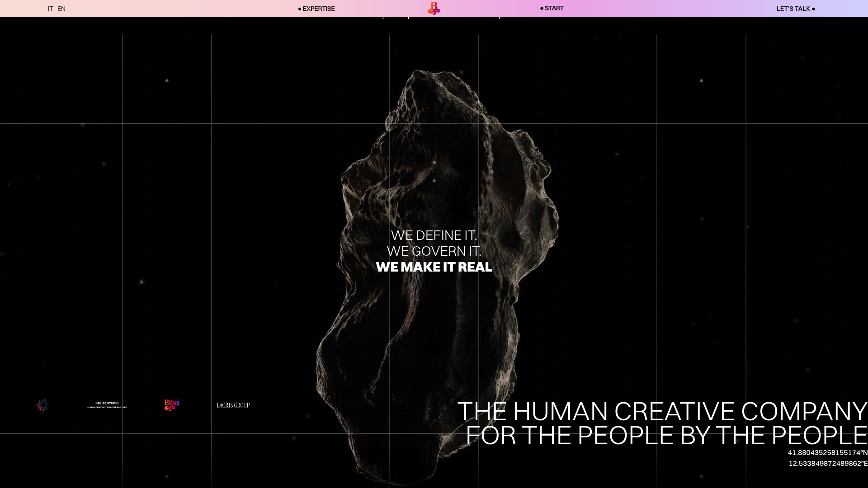Click the WE MAKE IT REAL text
This screenshot has width=868, height=488.
pyautogui.click(x=434, y=267)
